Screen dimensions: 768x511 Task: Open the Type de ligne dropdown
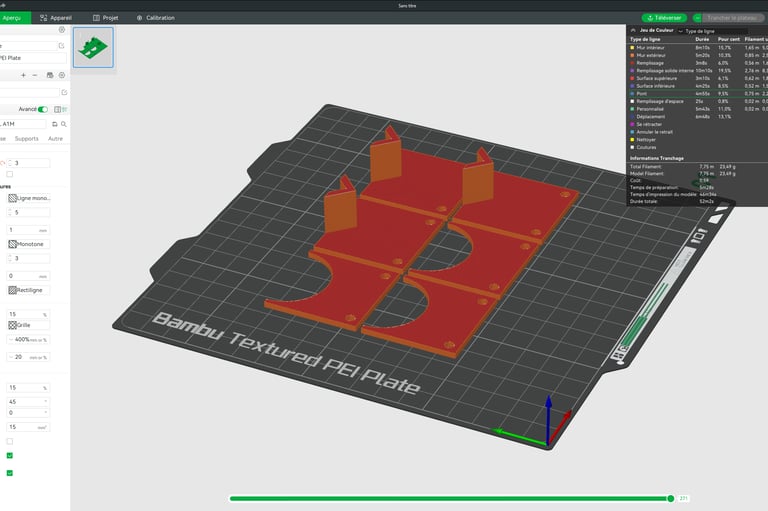(707, 31)
